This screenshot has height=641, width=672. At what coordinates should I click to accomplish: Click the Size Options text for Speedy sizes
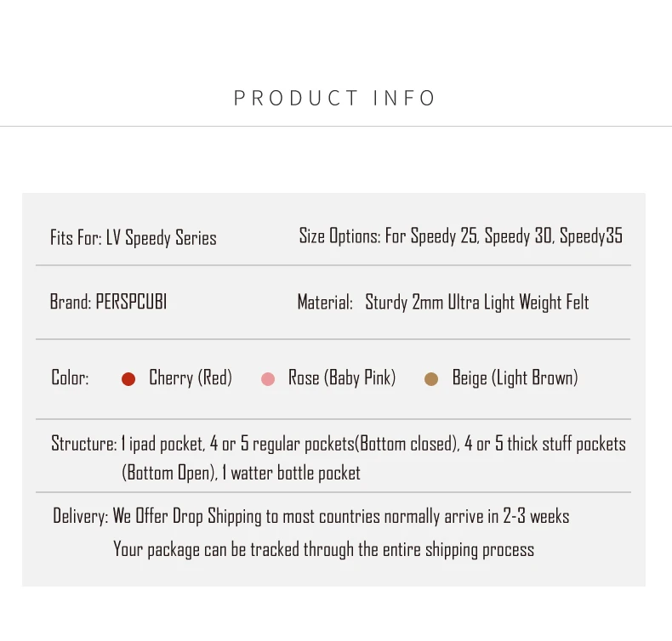[x=461, y=236]
